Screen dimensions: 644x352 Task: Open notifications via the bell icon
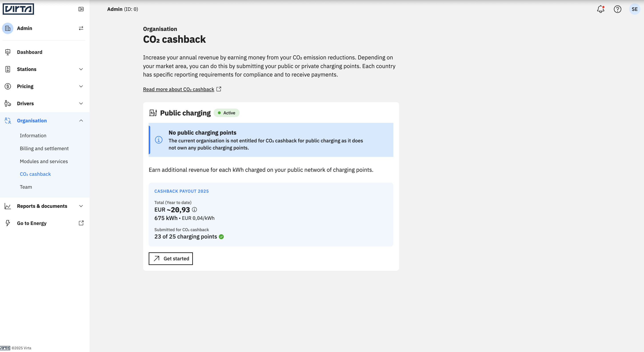click(x=600, y=9)
